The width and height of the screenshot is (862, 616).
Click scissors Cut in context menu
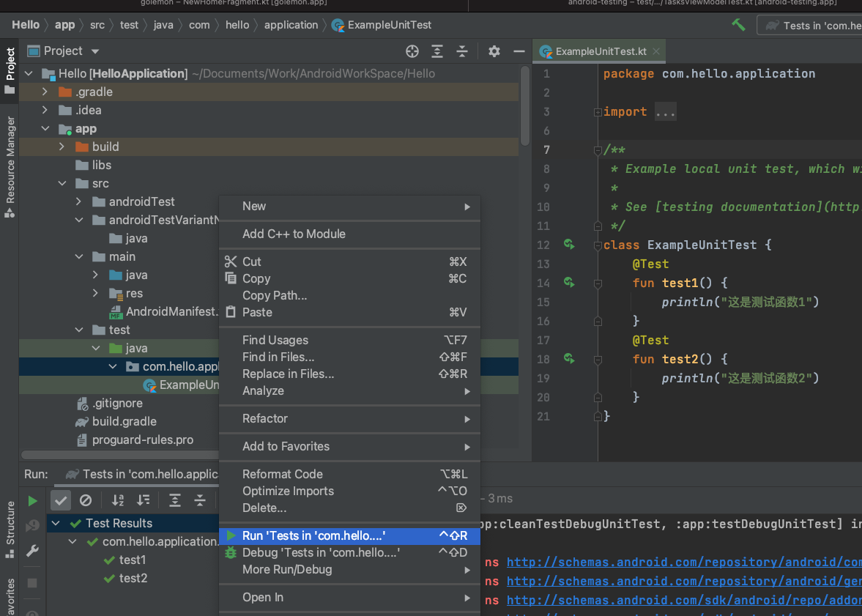[x=349, y=261]
